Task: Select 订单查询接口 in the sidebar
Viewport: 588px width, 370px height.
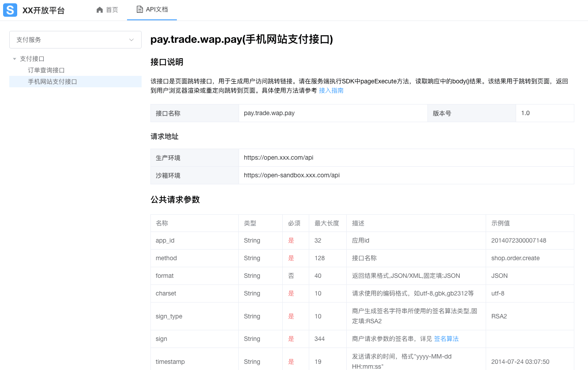Action: 46,70
